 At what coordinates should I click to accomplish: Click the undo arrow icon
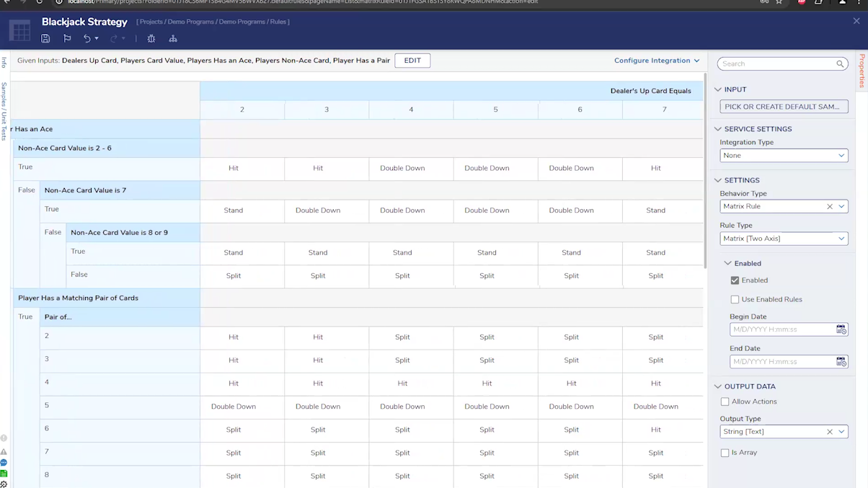click(87, 39)
